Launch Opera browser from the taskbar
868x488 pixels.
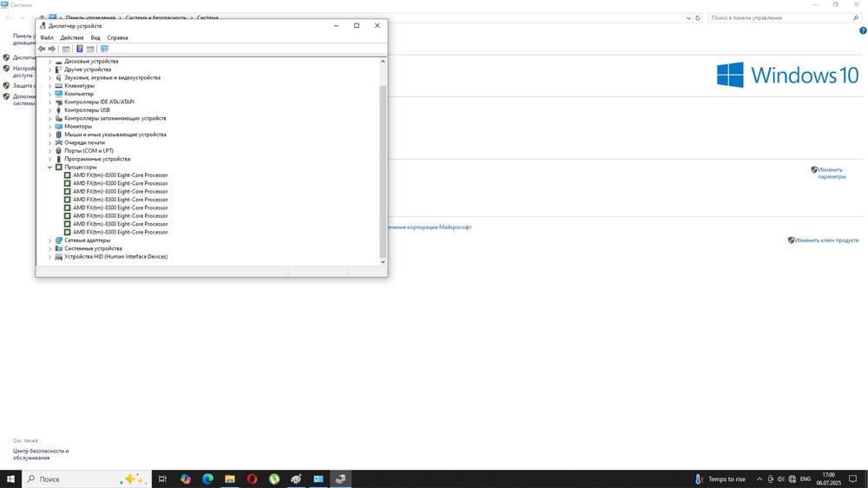point(252,479)
